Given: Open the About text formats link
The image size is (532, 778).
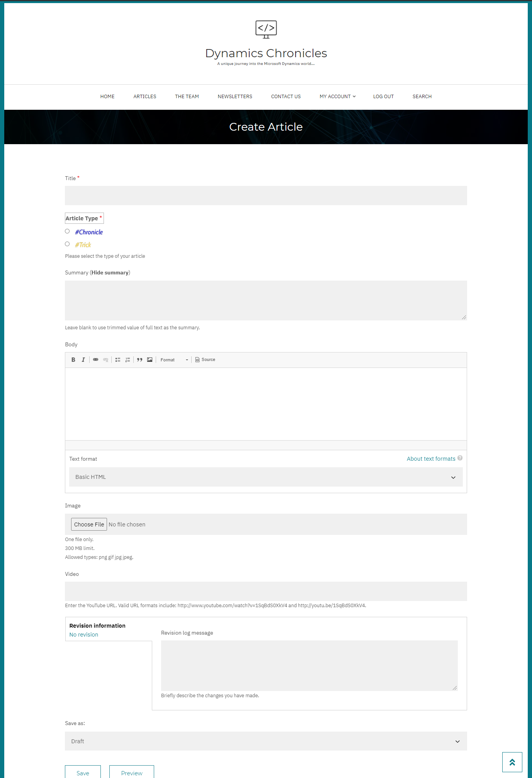Looking at the screenshot, I should pos(431,459).
